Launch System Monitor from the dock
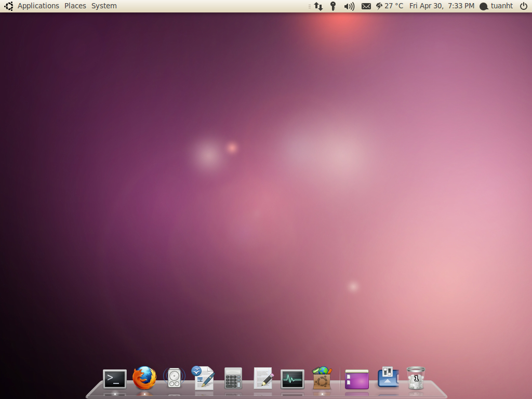Viewport: 532px width, 399px height. point(292,379)
